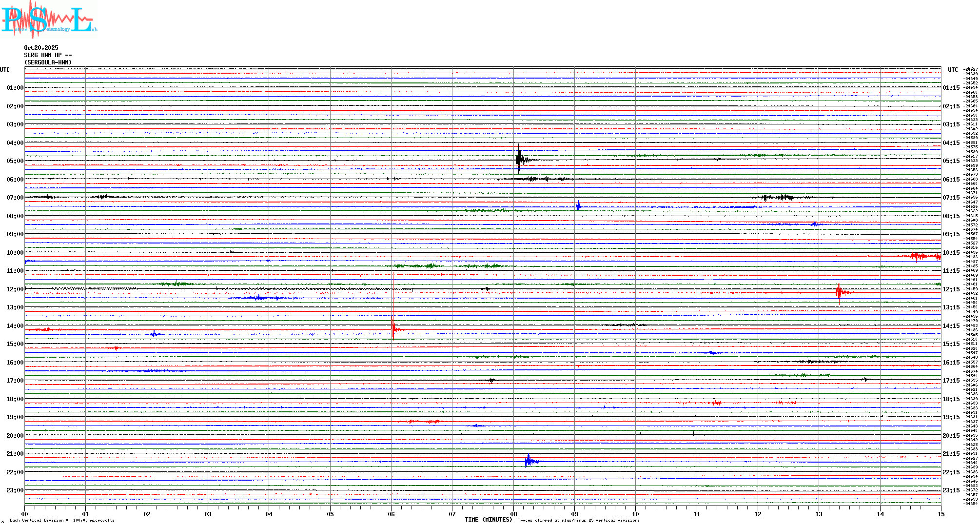Image resolution: width=980 pixels, height=527 pixels.
Task: Click the red seismic event near 12:15 label
Action: (840, 292)
